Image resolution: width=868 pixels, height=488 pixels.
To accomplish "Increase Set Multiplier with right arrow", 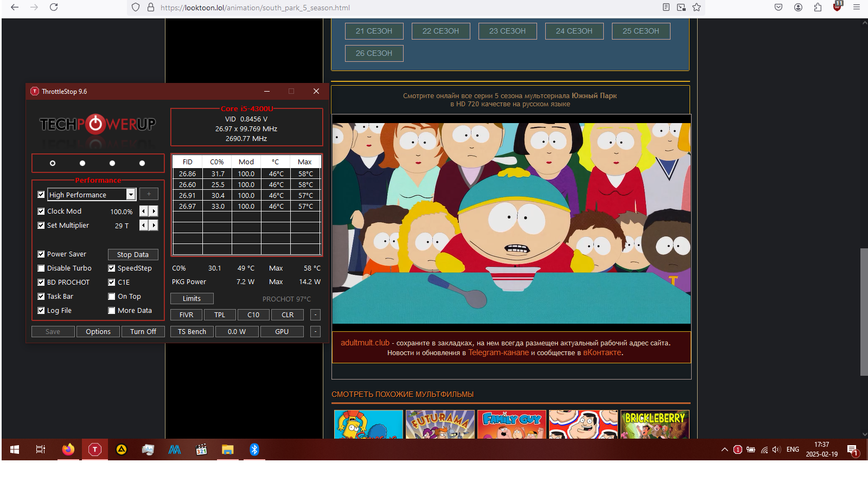I will click(154, 226).
